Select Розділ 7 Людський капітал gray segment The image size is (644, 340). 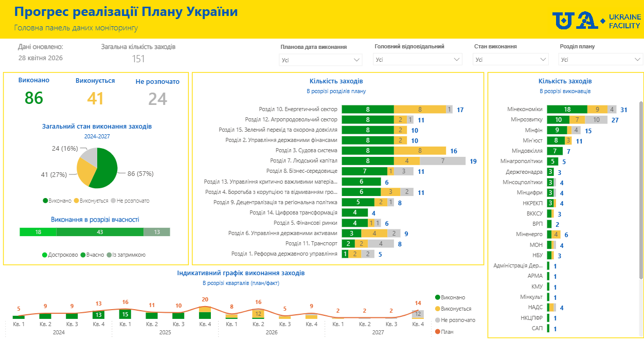point(443,161)
